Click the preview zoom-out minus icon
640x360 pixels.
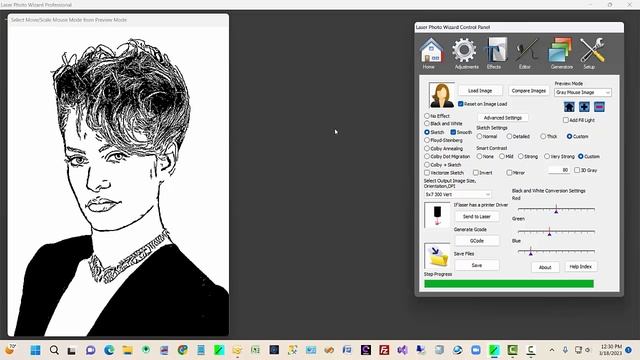[x=599, y=107]
